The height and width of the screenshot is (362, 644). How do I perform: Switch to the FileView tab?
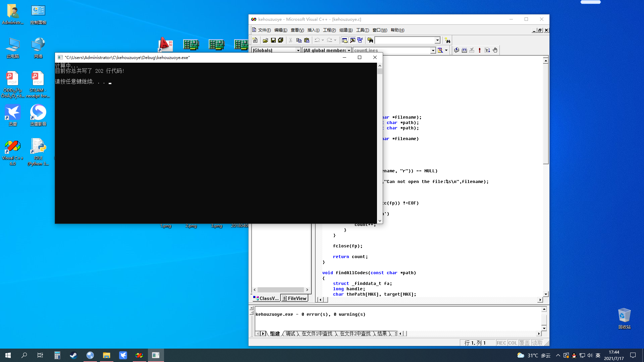point(294,298)
